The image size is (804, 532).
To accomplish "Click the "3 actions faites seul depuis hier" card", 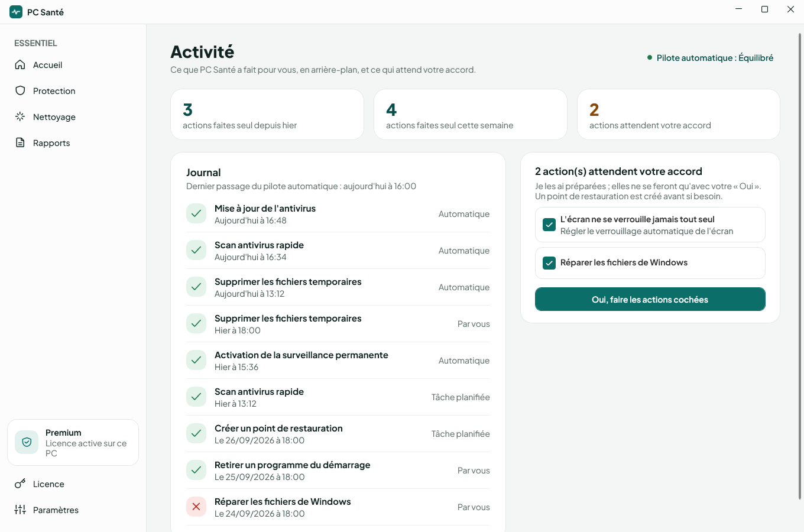I will 267,115.
